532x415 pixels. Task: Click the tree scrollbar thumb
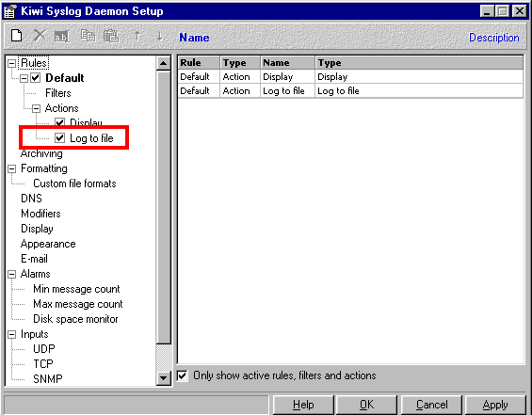click(x=164, y=207)
